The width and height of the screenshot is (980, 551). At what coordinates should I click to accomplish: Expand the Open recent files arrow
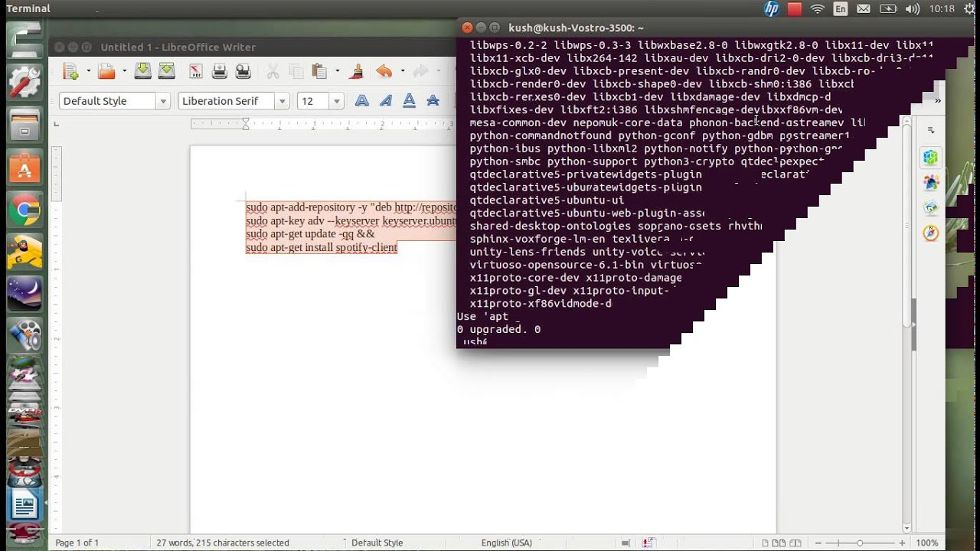coord(124,72)
